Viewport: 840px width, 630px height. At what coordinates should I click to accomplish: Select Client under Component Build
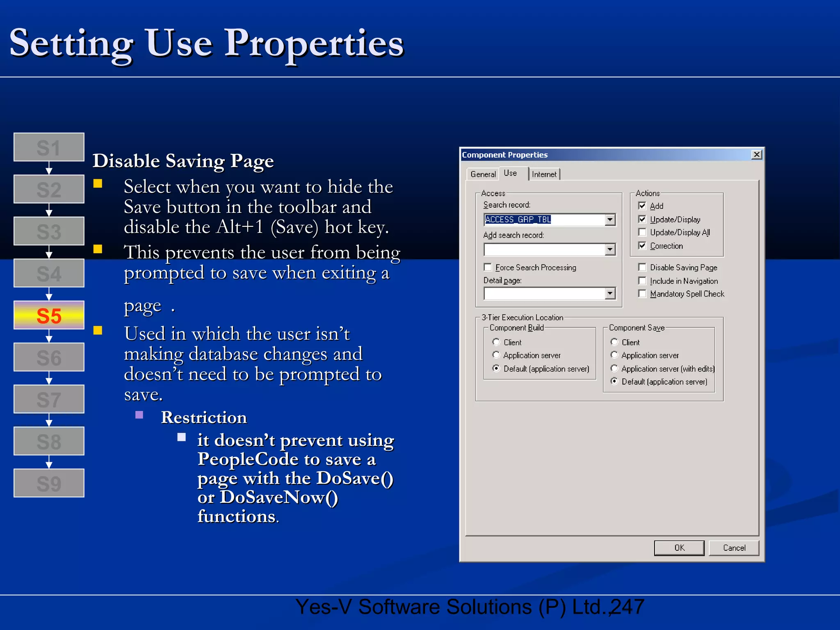pos(496,342)
